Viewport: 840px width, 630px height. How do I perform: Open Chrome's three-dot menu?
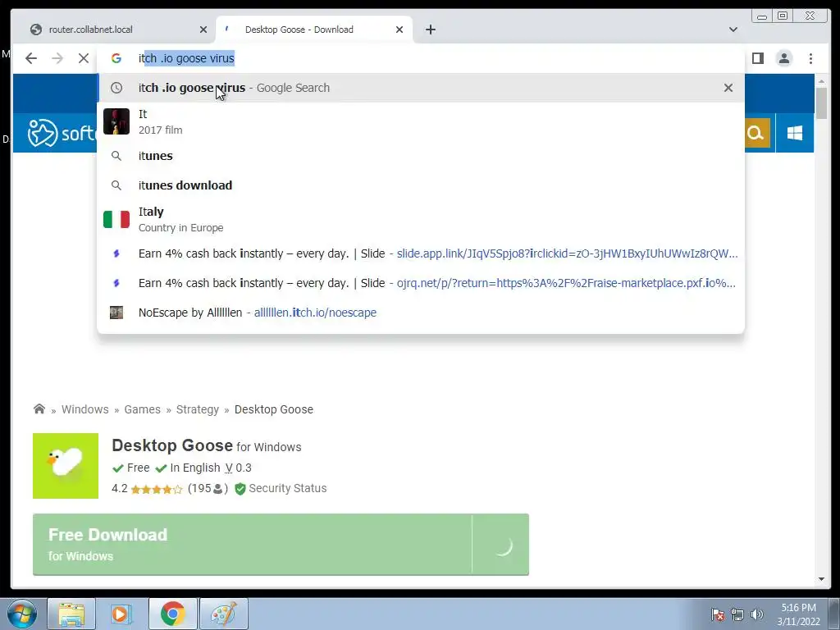pyautogui.click(x=810, y=58)
